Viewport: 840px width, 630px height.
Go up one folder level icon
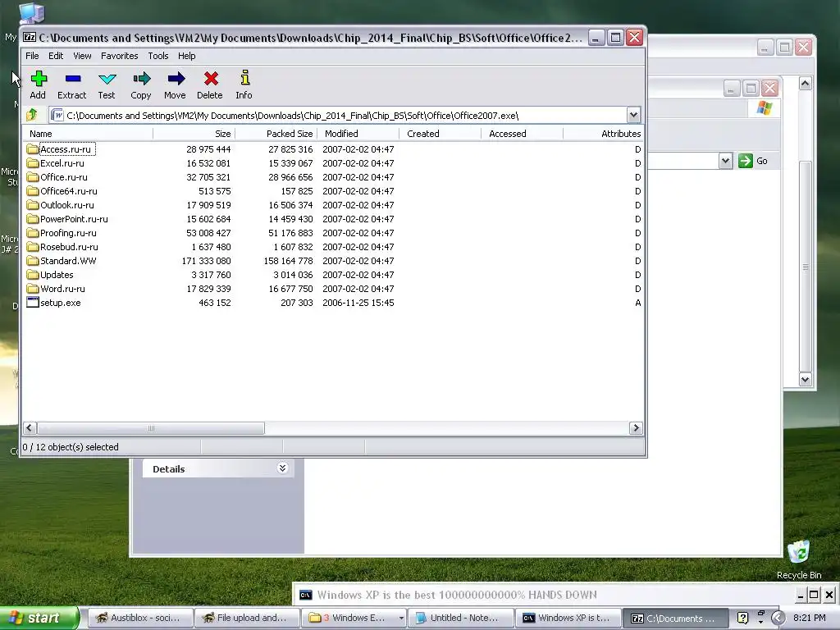(x=32, y=115)
